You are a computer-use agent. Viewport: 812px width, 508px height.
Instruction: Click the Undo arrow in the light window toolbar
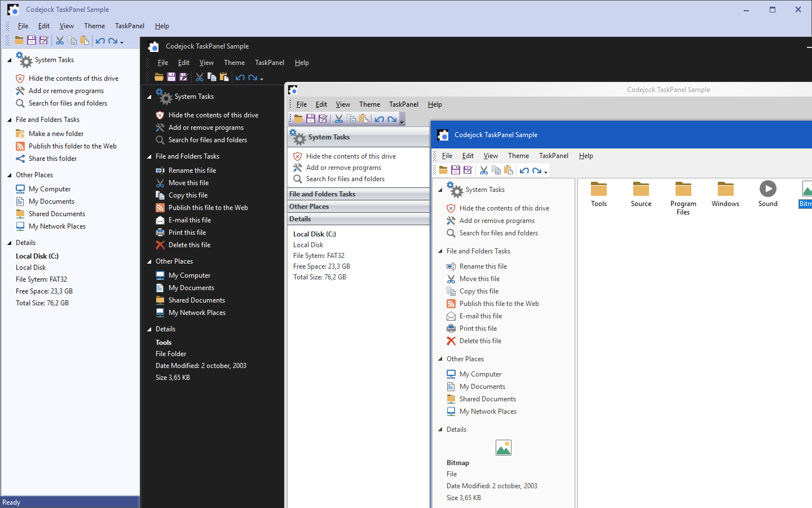click(100, 40)
